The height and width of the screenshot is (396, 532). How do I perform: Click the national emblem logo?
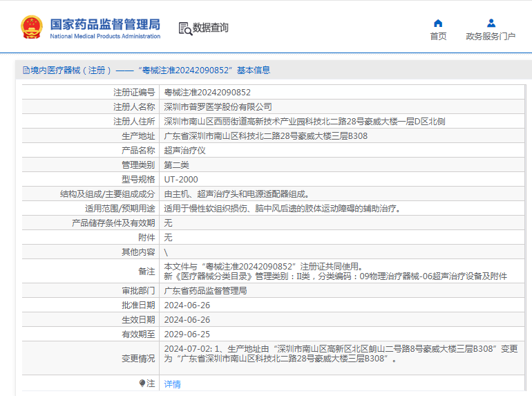tap(32, 27)
